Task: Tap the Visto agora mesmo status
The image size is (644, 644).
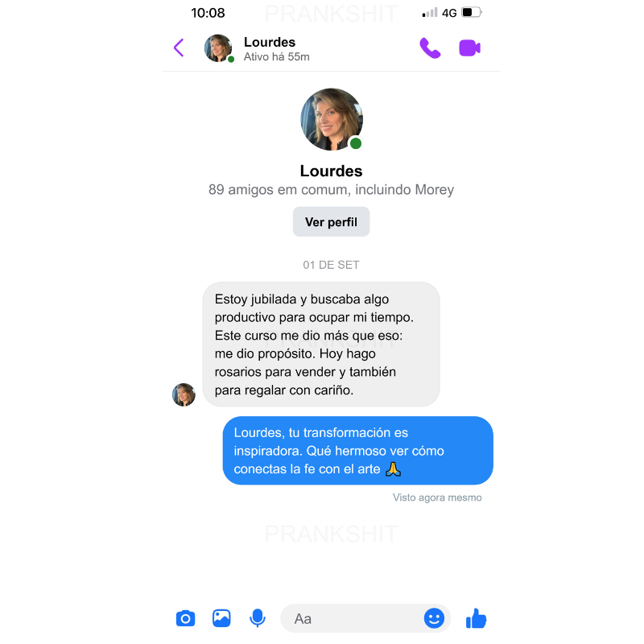Action: (x=437, y=497)
